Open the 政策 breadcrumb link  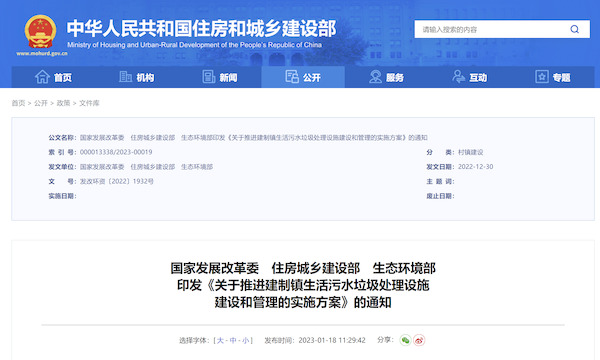pos(64,103)
